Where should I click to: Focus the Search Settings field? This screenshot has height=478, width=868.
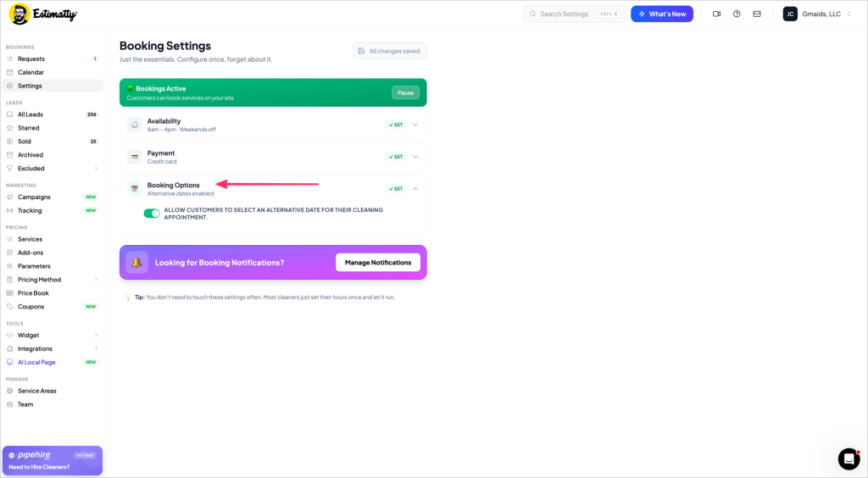coord(575,14)
